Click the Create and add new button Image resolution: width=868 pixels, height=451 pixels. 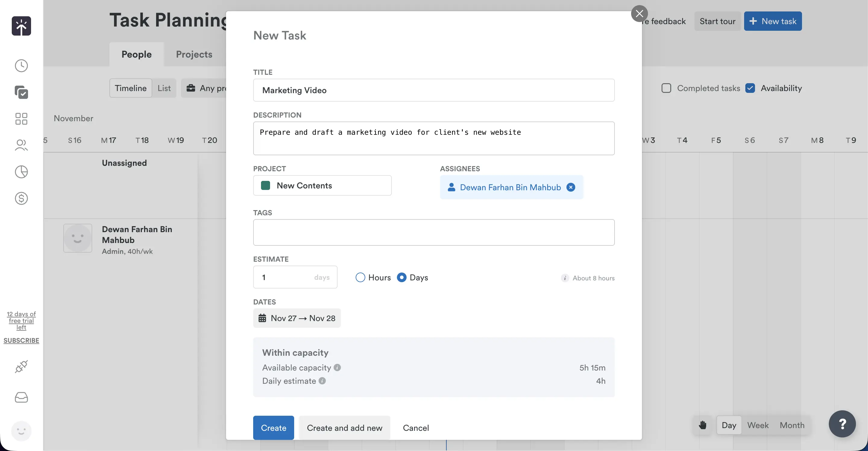pos(345,427)
